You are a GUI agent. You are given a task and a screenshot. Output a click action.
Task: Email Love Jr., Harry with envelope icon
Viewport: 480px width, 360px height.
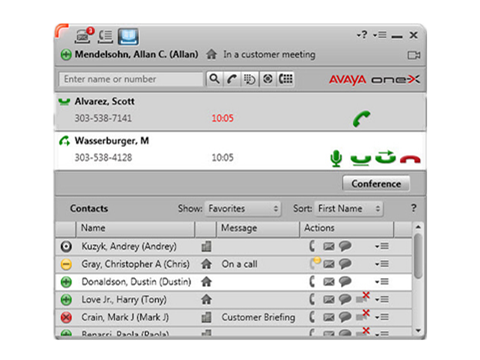coord(329,299)
